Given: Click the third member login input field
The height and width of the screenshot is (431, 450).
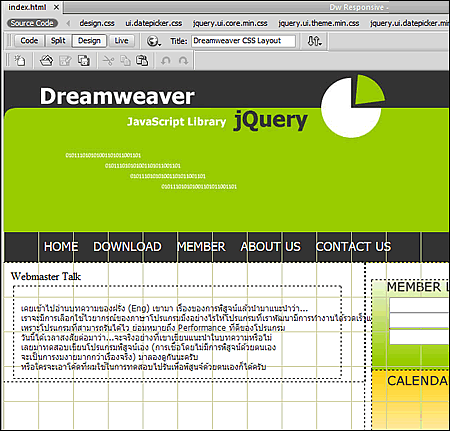Looking at the screenshot, I should point(419,337).
